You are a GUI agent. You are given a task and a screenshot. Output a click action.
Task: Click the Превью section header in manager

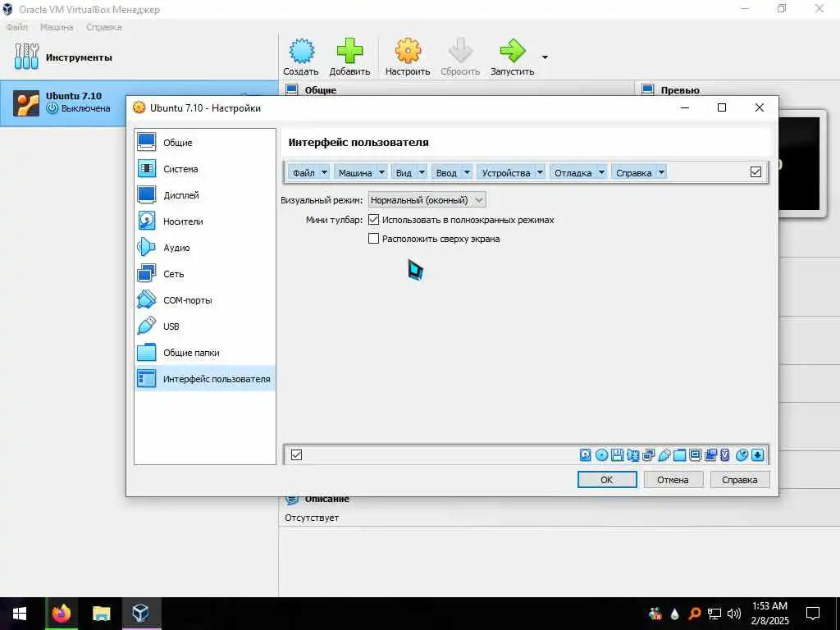click(680, 90)
